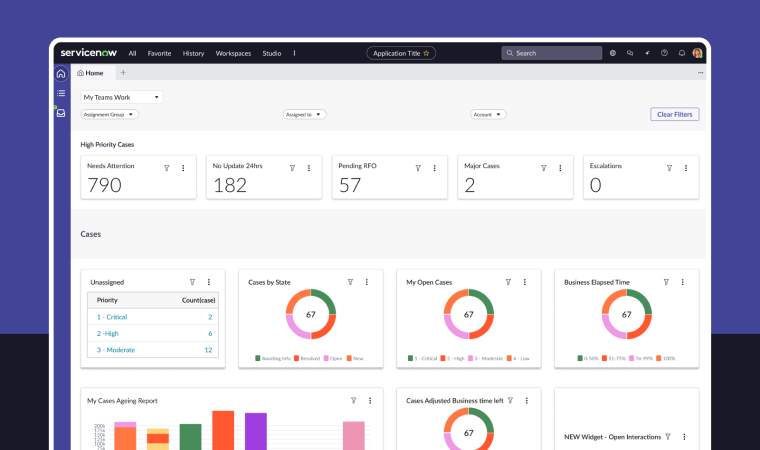Screen dimensions: 760x450
Task: Click the purple bar in Ageing Report
Action: tap(256, 432)
